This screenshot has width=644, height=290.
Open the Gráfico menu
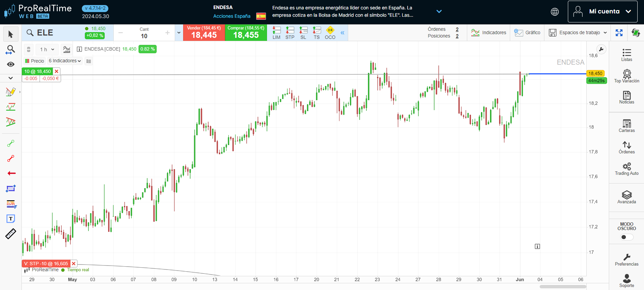[x=527, y=32]
